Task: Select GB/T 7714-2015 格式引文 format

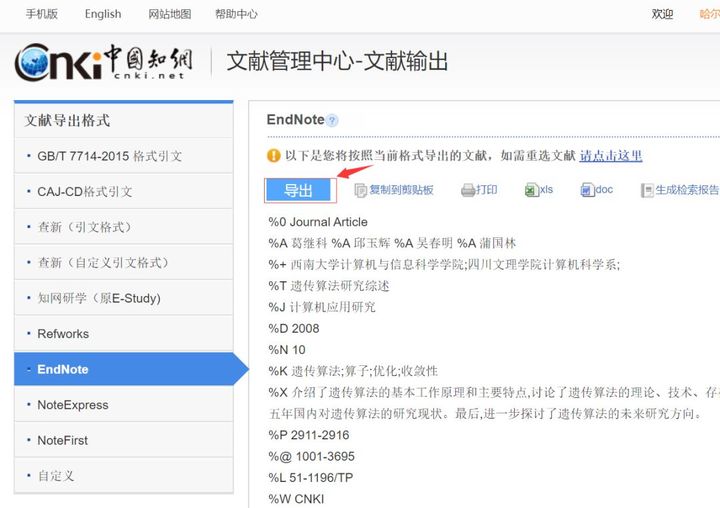Action: pos(124,156)
